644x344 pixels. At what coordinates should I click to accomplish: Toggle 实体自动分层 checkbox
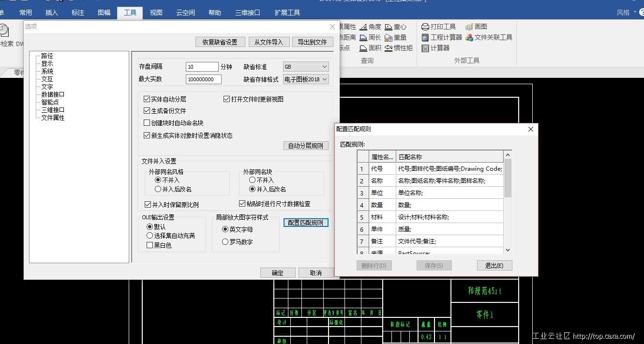147,99
